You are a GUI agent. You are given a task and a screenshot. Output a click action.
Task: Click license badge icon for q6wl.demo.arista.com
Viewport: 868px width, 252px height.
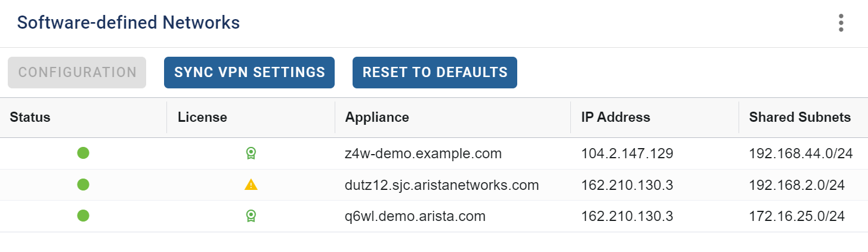(251, 216)
